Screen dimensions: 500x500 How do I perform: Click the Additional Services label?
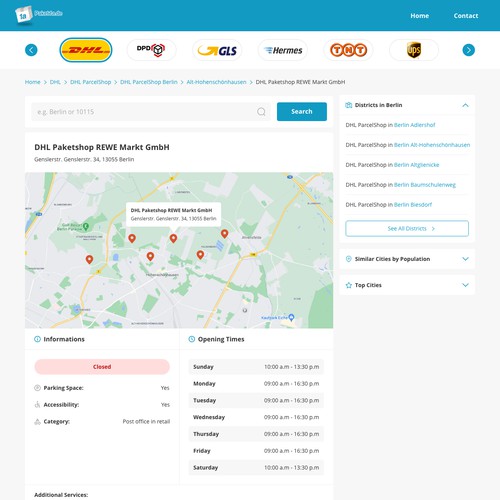click(x=61, y=495)
